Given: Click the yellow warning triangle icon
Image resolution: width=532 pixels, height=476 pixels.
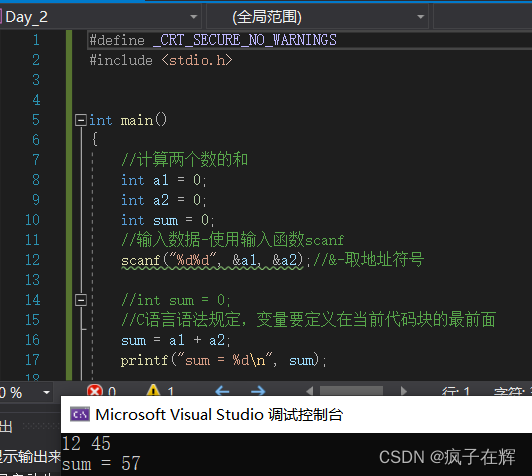Looking at the screenshot, I should 153,391.
